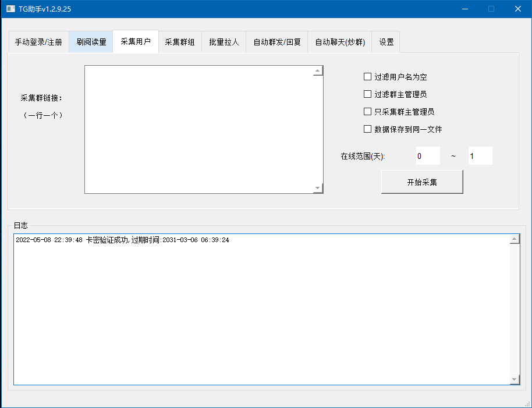This screenshot has height=408, width=532.
Task: Select the 采集用户 tab
Action: (136, 42)
